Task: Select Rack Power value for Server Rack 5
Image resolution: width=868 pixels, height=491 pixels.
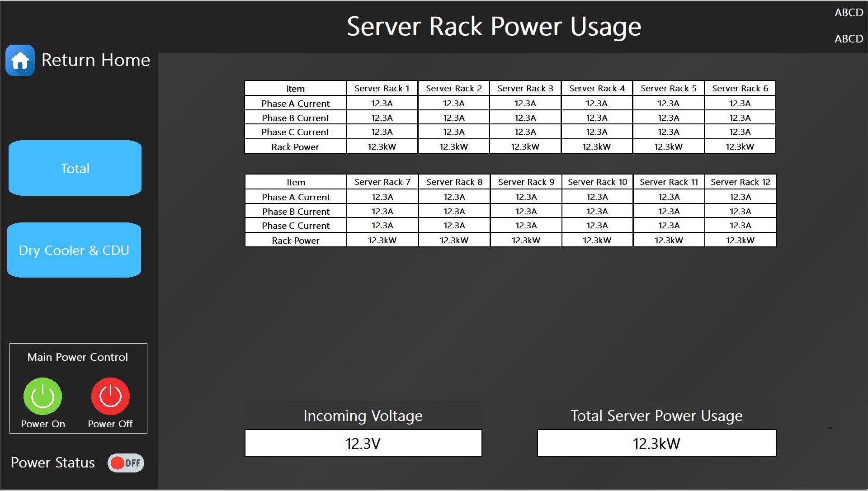Action: (669, 146)
